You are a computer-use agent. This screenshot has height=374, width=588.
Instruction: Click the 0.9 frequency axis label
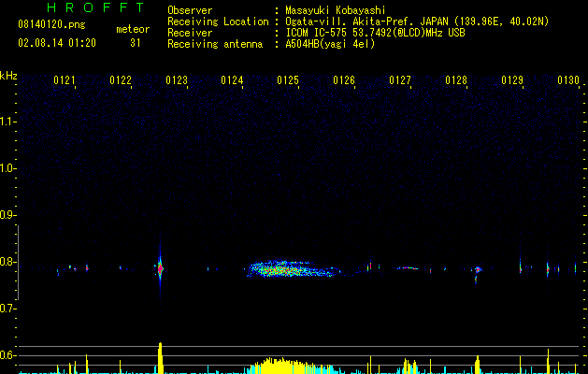tap(7, 215)
